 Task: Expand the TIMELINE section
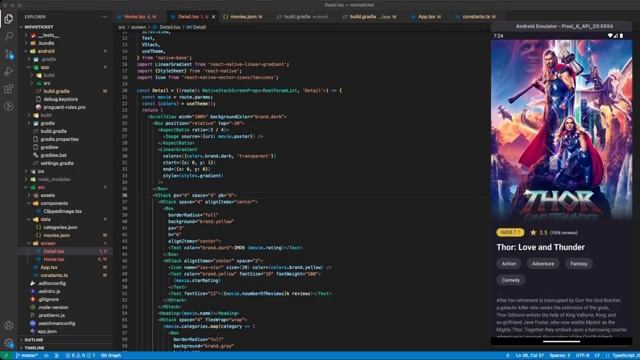(x=34, y=348)
